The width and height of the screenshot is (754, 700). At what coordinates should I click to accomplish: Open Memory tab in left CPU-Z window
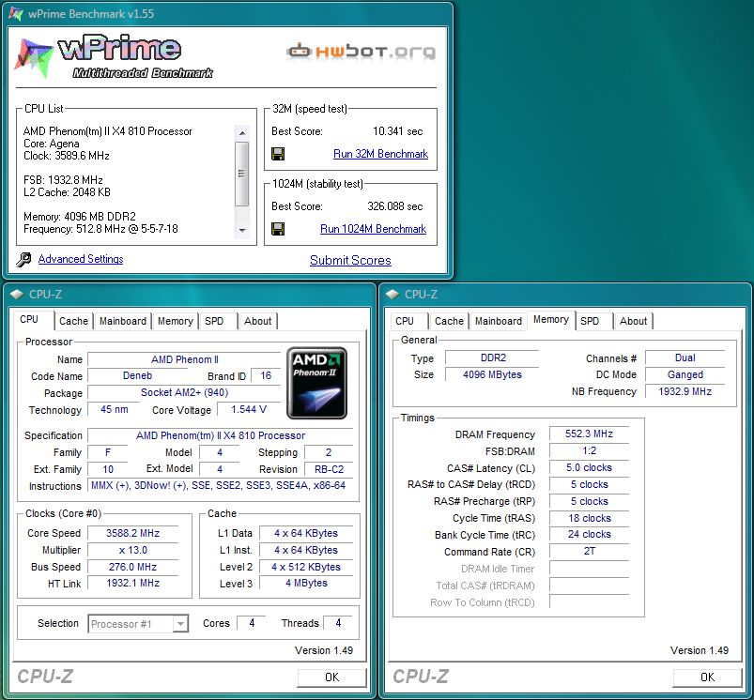pos(175,321)
